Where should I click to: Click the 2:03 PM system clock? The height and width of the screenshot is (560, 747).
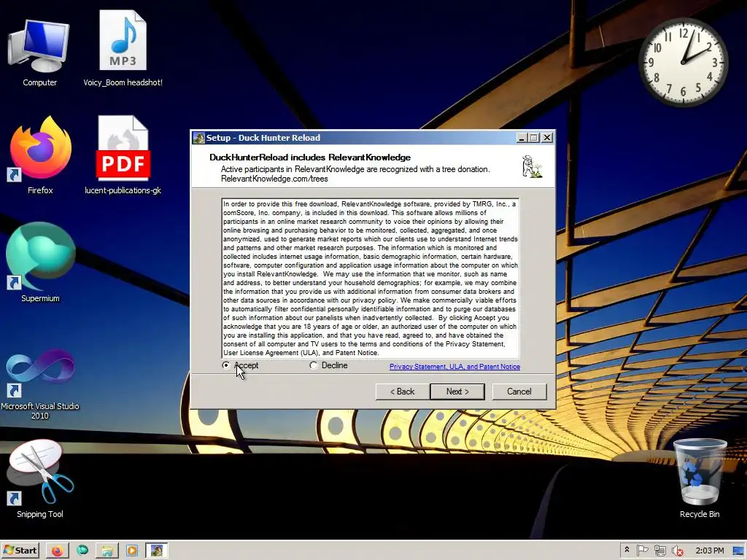coord(709,551)
